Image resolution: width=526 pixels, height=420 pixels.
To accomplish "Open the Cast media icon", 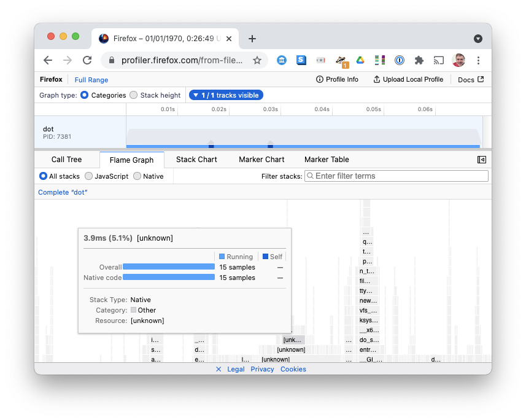I will [x=438, y=60].
